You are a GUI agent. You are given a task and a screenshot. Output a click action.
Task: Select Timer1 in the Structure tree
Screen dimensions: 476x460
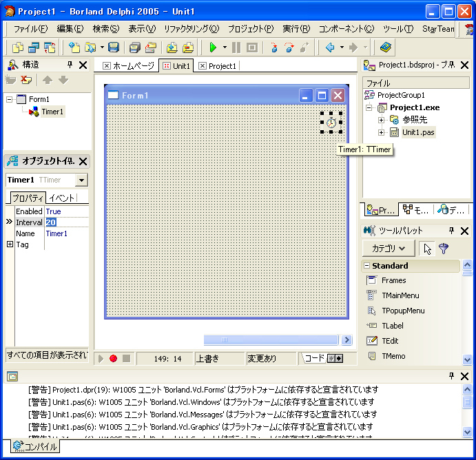coord(52,112)
